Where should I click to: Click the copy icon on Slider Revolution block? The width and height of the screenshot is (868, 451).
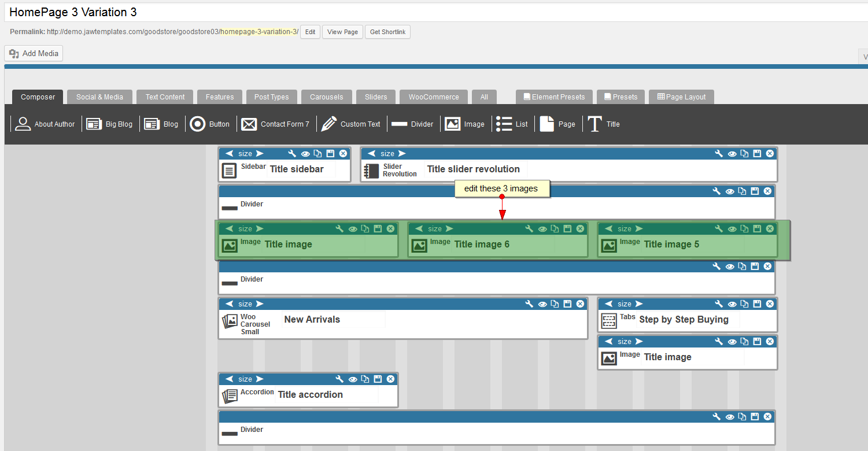[744, 154]
